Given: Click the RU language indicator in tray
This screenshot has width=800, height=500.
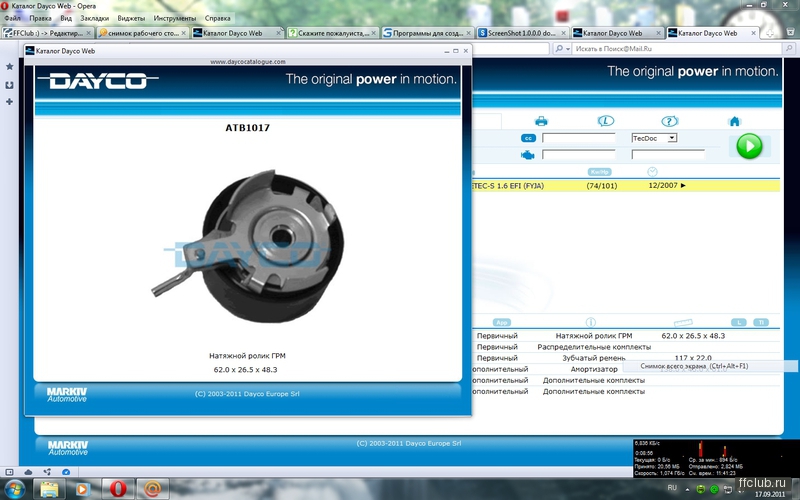Looking at the screenshot, I should coord(672,488).
